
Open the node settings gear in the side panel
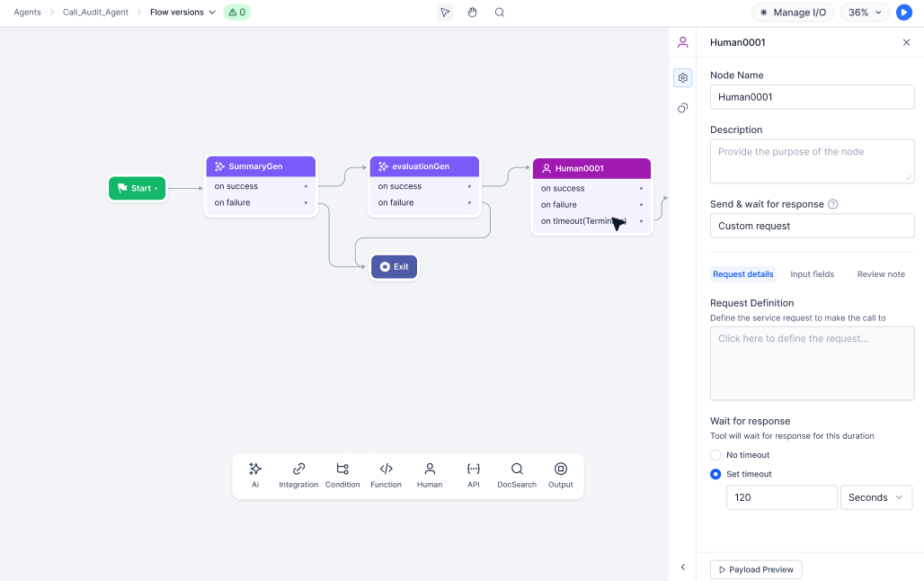click(683, 77)
